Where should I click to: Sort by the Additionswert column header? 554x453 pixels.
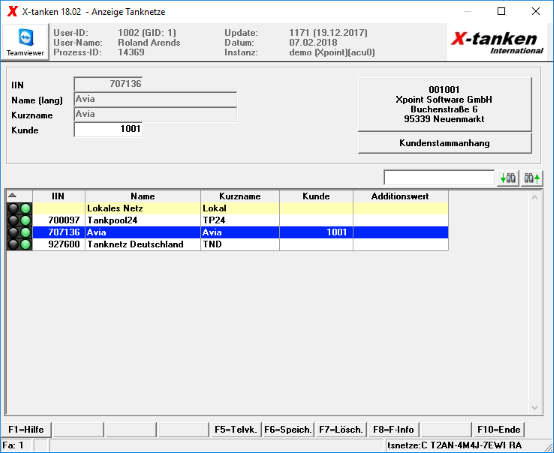(x=401, y=196)
